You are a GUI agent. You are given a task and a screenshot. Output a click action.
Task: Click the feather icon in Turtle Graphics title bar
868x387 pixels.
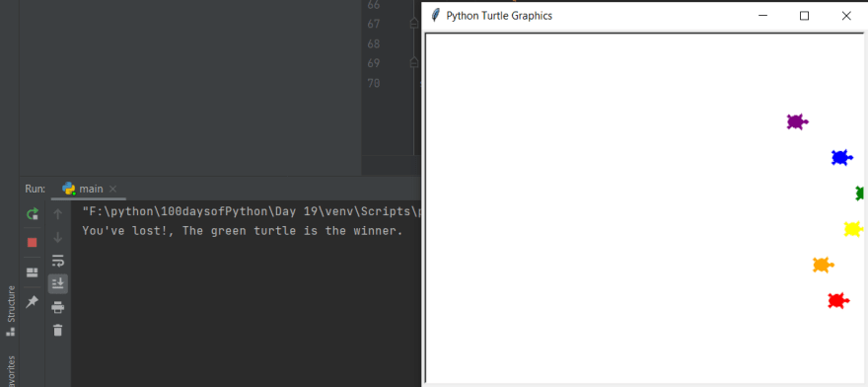click(436, 16)
